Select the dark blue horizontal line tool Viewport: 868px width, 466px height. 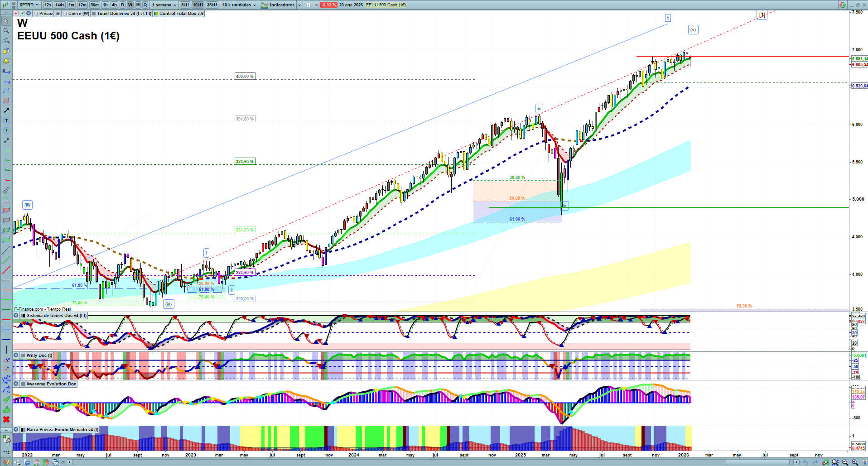6,340
